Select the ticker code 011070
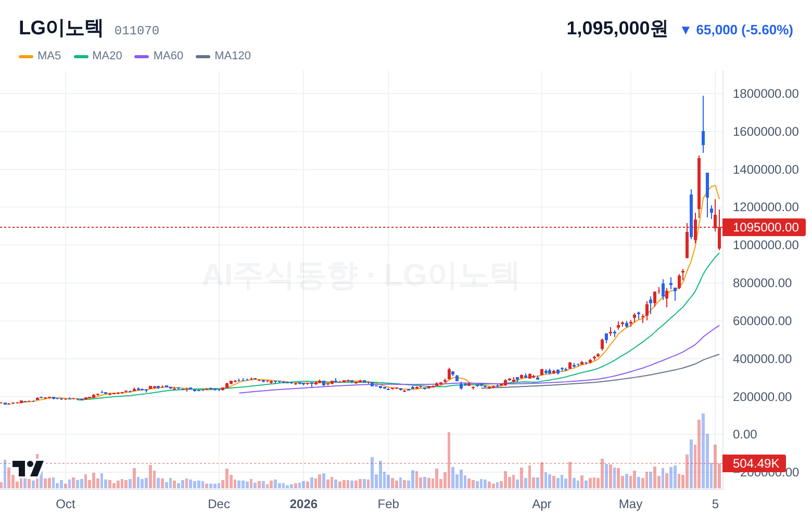 [x=137, y=31]
